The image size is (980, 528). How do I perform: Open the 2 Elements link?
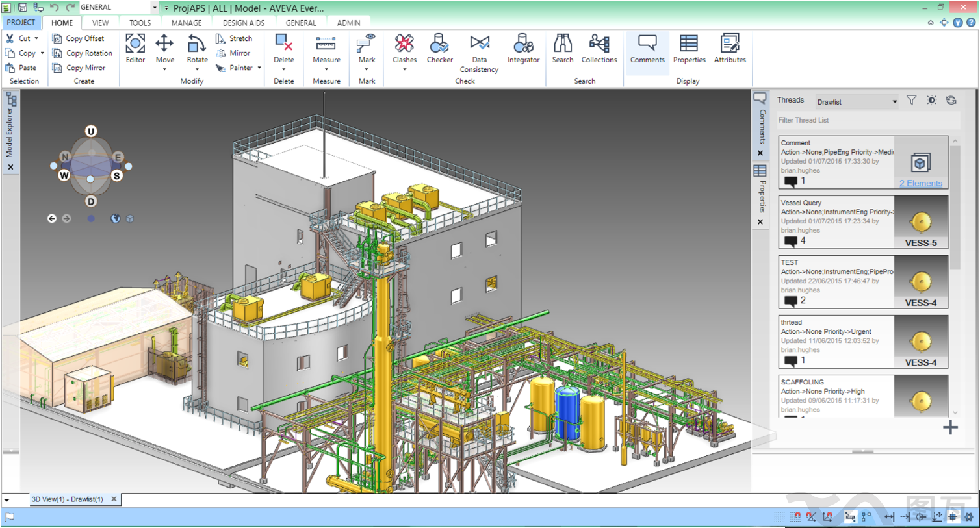click(920, 184)
